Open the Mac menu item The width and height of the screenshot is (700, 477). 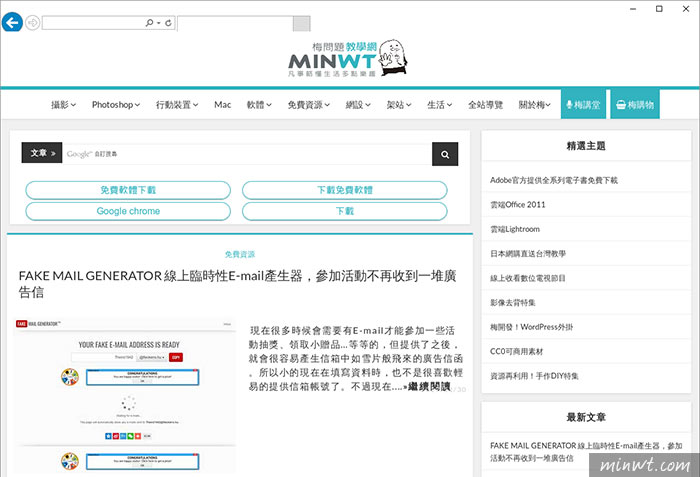222,105
